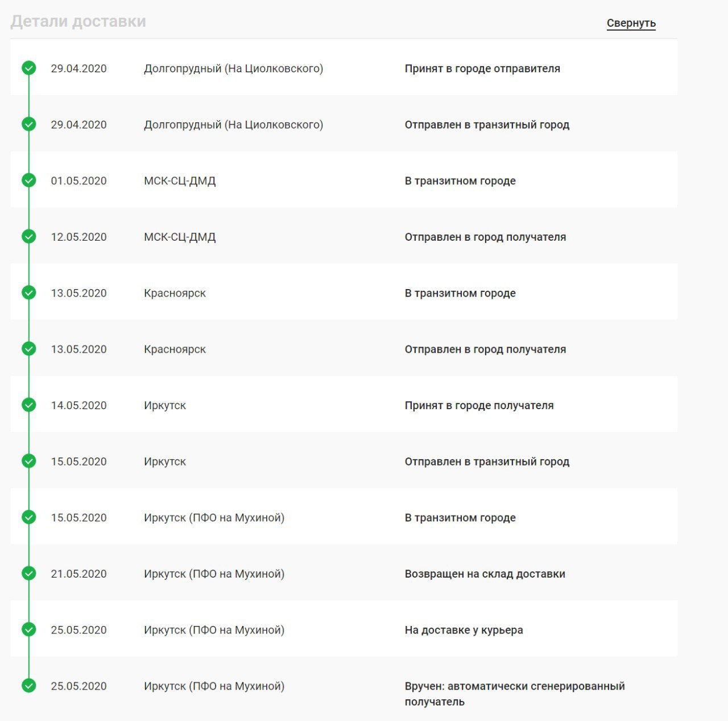Select Красноярск В транзитном городе status
The height and width of the screenshot is (721, 728).
click(460, 294)
